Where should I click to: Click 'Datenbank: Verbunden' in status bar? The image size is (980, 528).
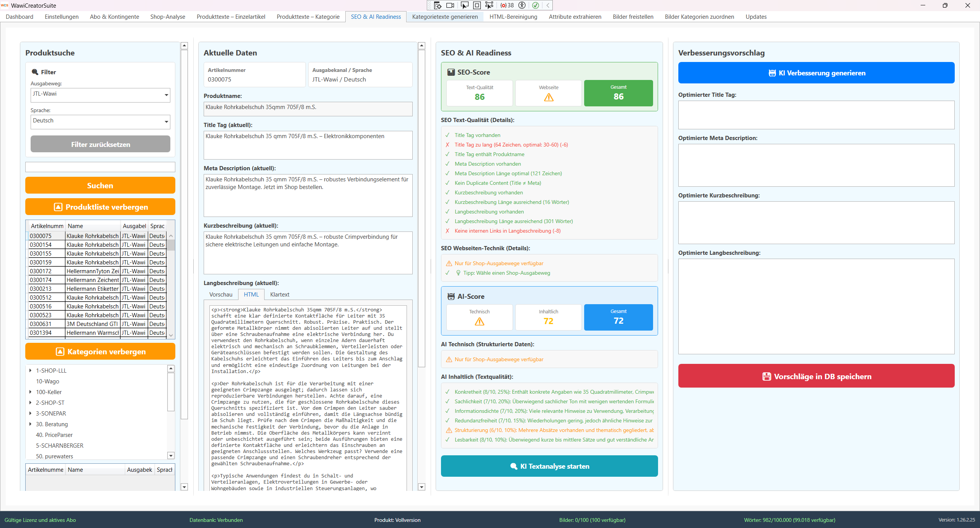[x=216, y=520]
